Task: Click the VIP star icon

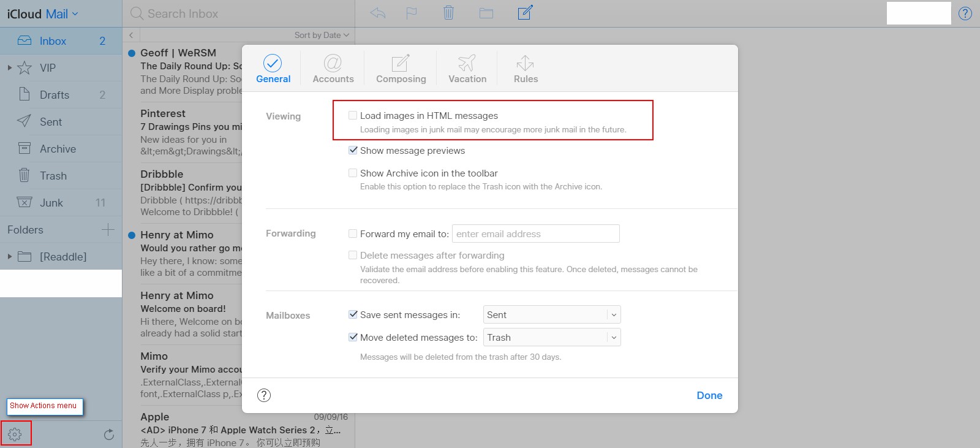Action: [24, 67]
